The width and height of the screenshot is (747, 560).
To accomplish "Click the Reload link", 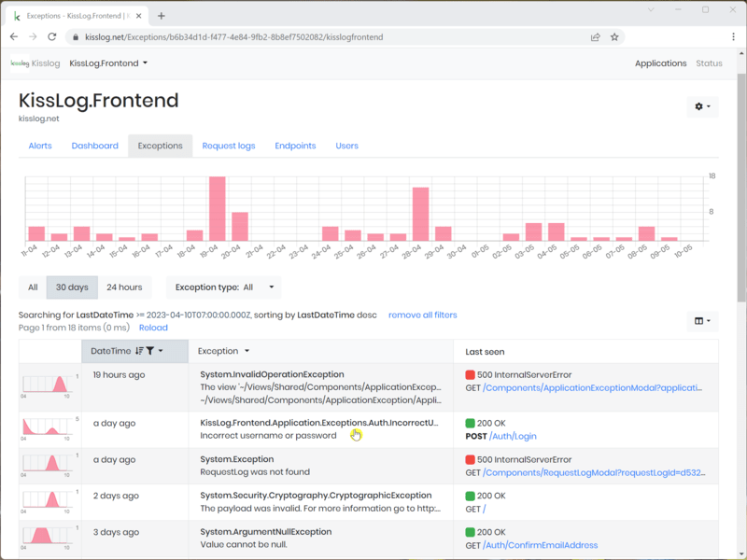I will point(153,328).
